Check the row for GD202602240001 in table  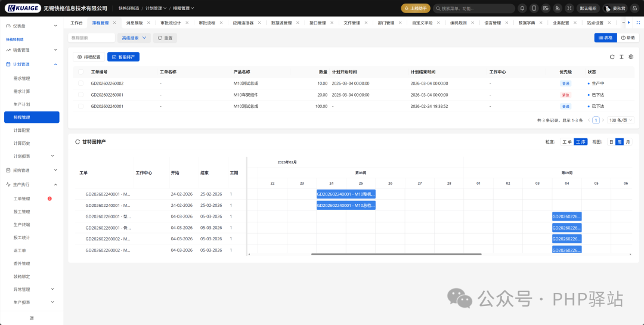pyautogui.click(x=81, y=106)
